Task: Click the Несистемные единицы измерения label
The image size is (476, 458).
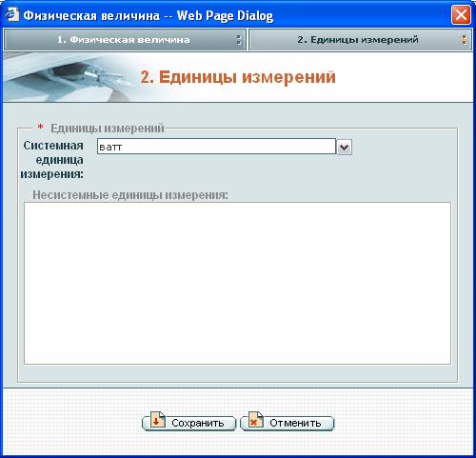Action: click(130, 194)
